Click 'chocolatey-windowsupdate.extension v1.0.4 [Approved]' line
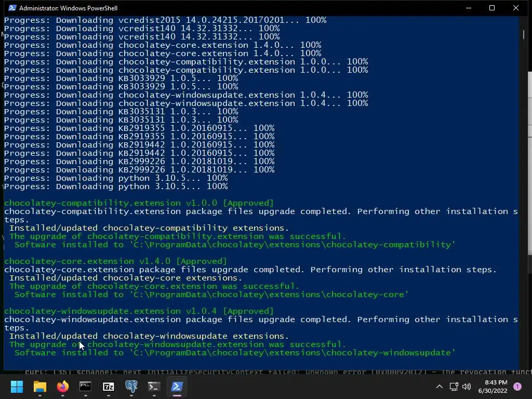 (139, 311)
